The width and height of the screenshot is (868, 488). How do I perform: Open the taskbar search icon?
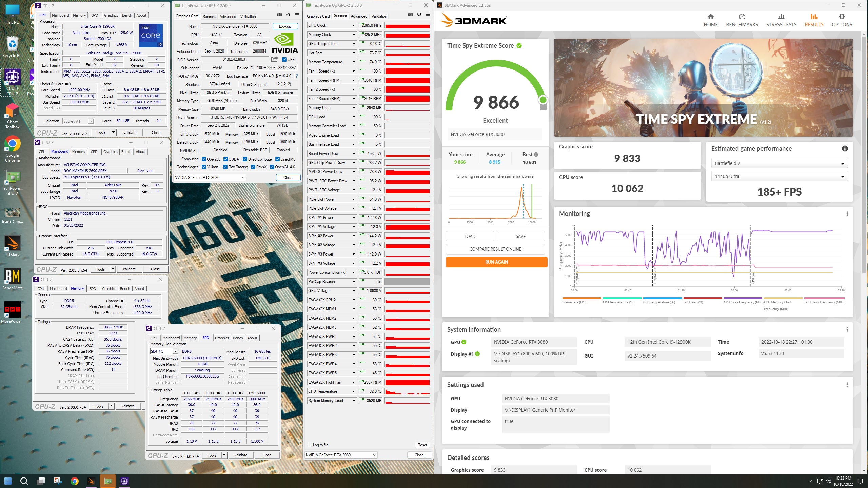tap(24, 481)
